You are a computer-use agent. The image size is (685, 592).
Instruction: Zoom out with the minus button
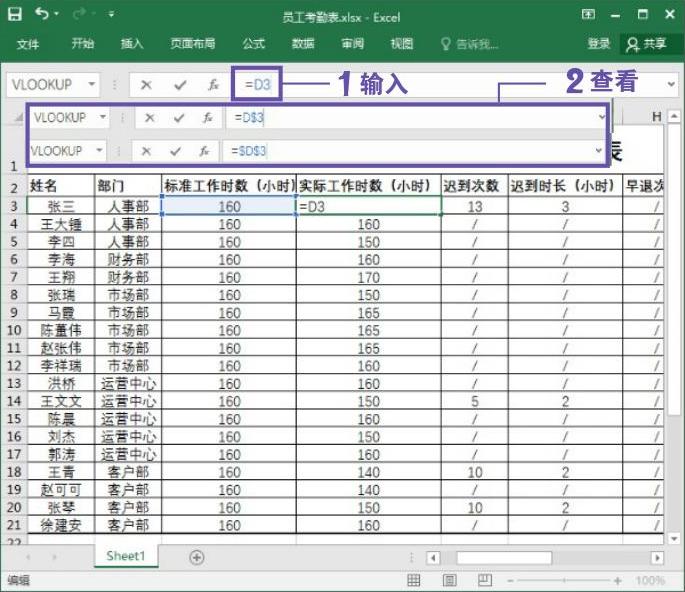(510, 581)
